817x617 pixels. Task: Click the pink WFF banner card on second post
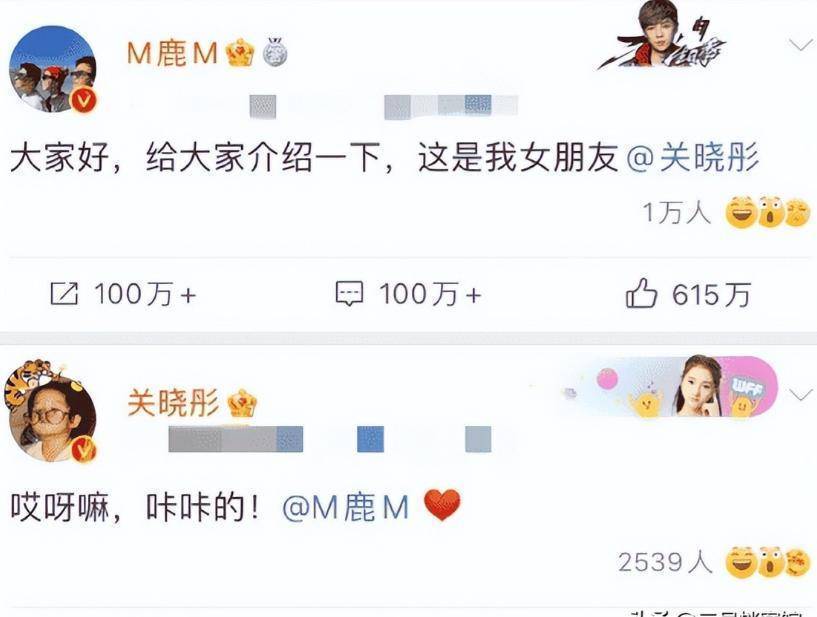[671, 387]
